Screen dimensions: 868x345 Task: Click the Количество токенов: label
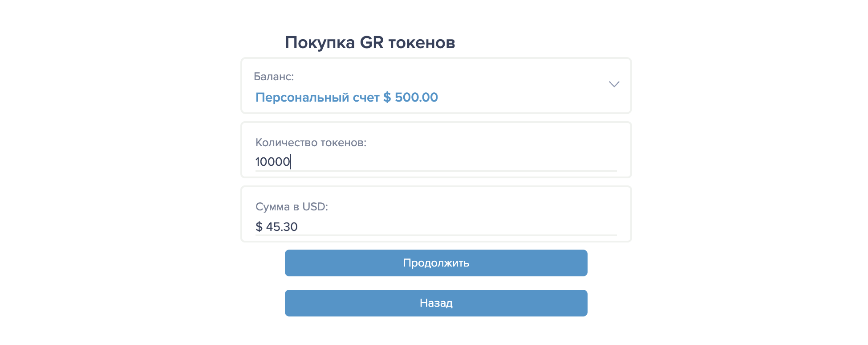(311, 143)
